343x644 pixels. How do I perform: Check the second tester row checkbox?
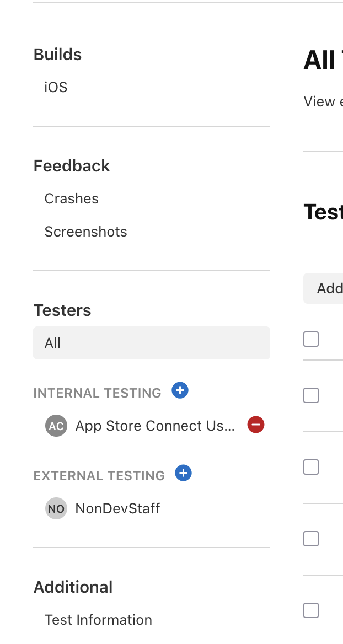coord(311,467)
